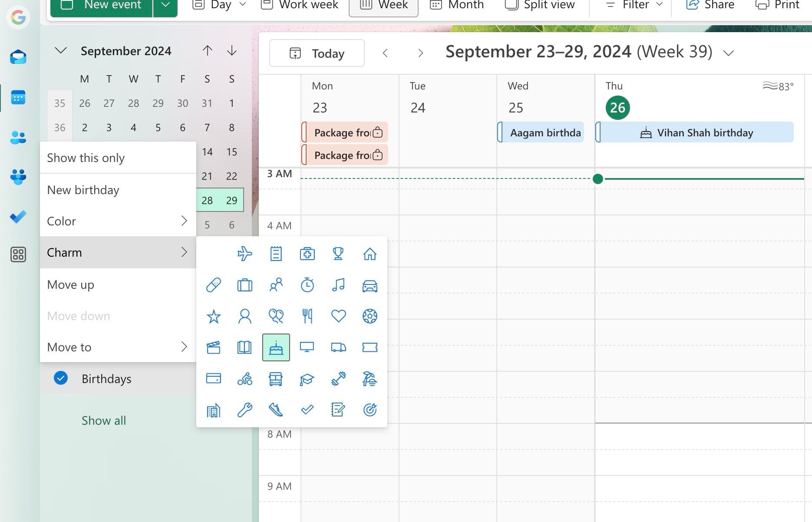Open first Package event on Monday
The image size is (812, 522).
[x=345, y=132]
